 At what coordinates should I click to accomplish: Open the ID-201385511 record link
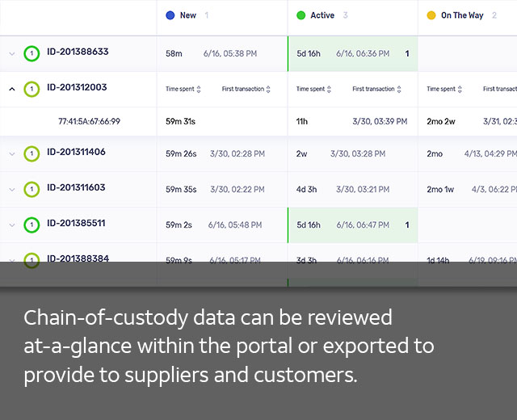(76, 223)
